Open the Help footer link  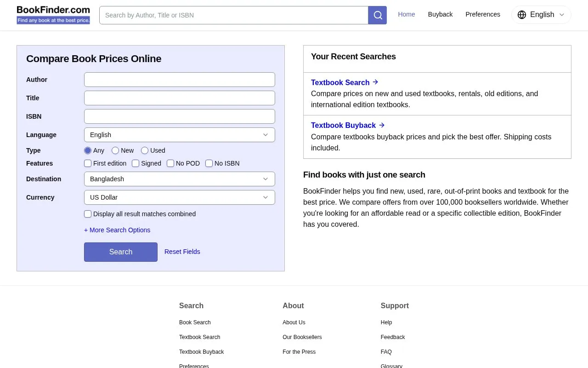pos(386,322)
